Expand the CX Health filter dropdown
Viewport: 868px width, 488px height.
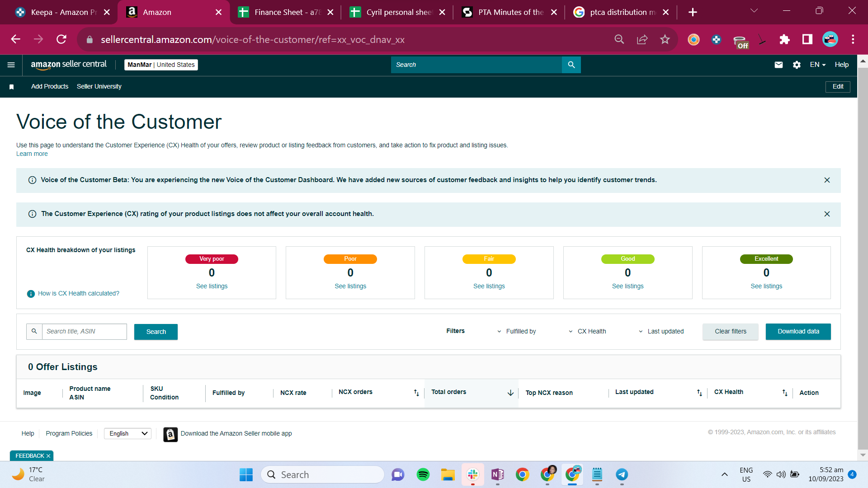(587, 331)
